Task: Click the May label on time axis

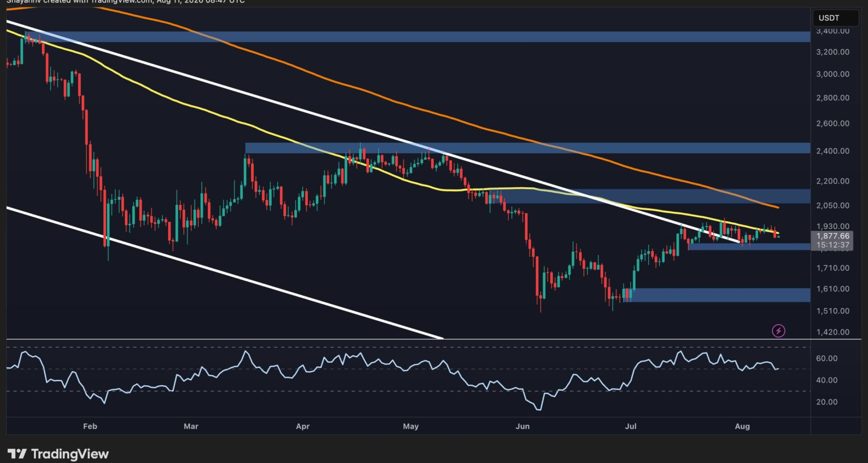Action: [x=410, y=426]
